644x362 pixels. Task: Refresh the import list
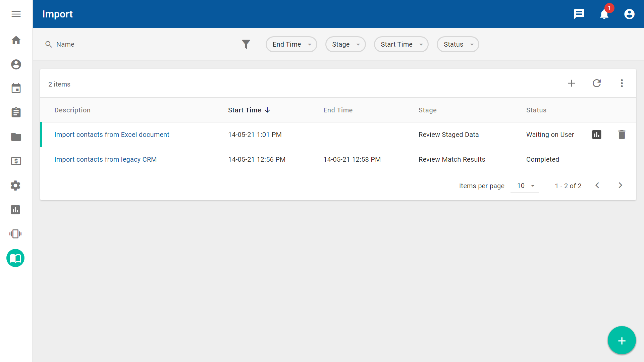(597, 83)
